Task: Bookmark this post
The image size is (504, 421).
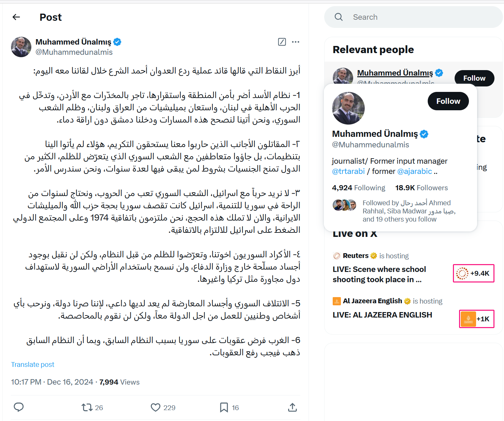Action: [x=224, y=407]
